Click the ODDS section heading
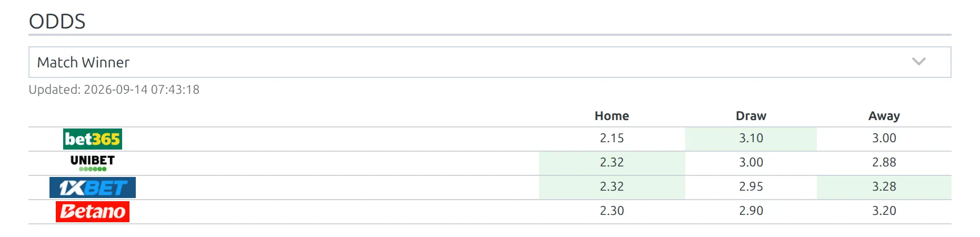 click(57, 22)
